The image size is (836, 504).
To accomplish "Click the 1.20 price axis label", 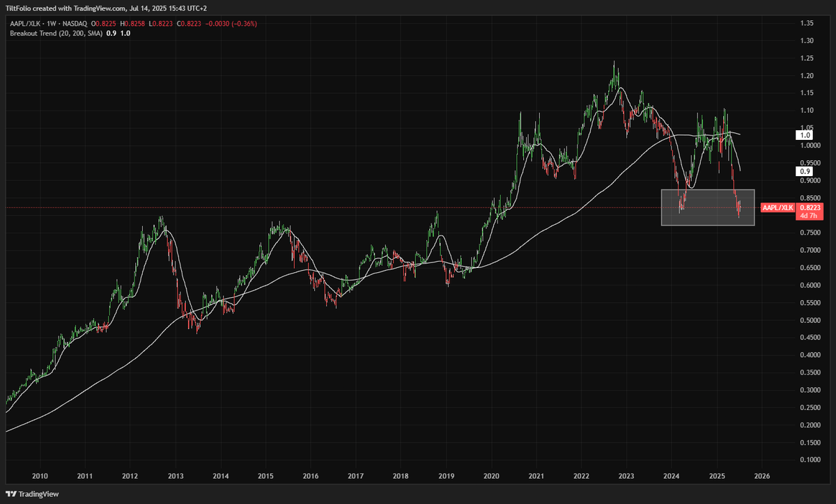I will pos(806,75).
